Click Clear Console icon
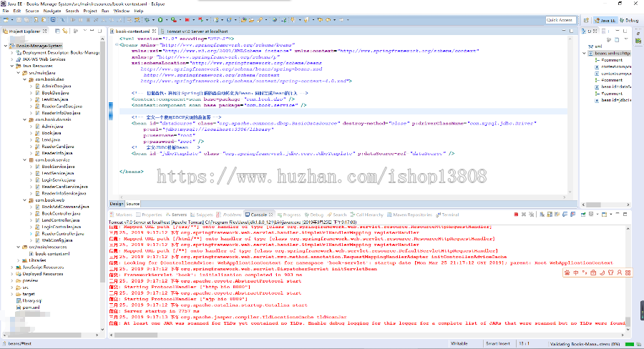Viewport: 644px width, 349px height. [542, 215]
